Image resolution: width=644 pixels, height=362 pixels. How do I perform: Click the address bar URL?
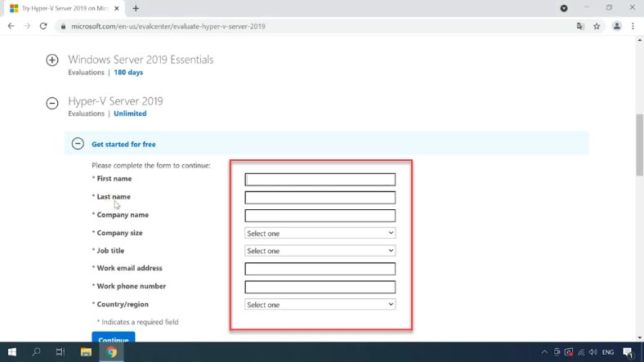pyautogui.click(x=168, y=26)
